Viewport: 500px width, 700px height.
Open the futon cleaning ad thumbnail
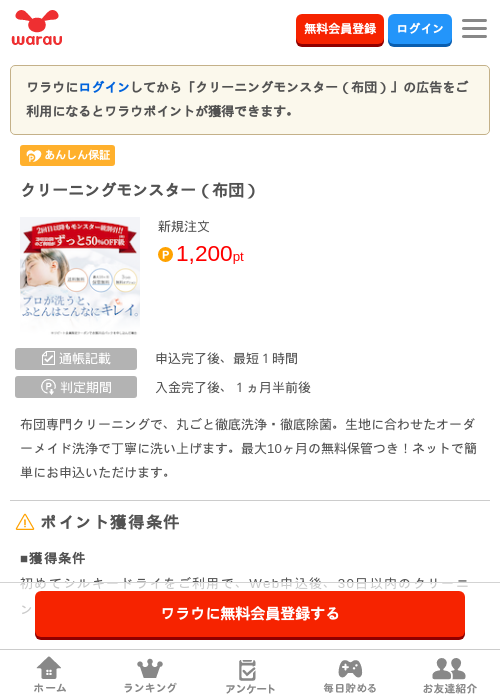point(80,276)
